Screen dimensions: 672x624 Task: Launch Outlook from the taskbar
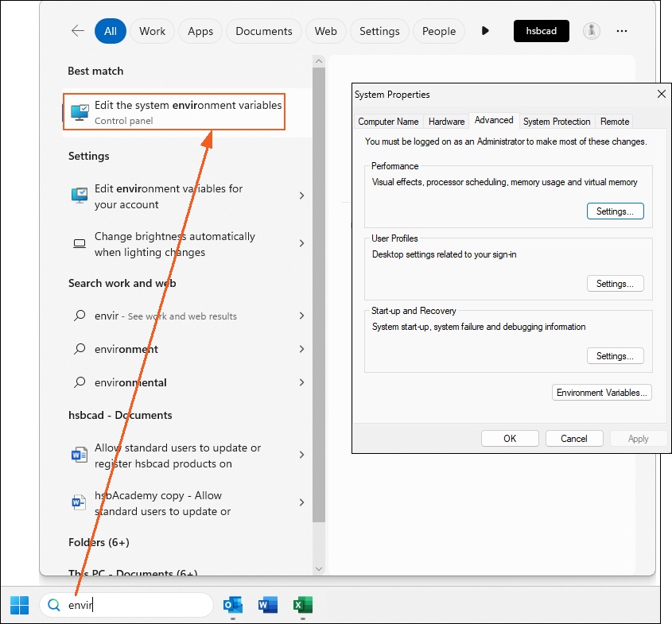233,605
